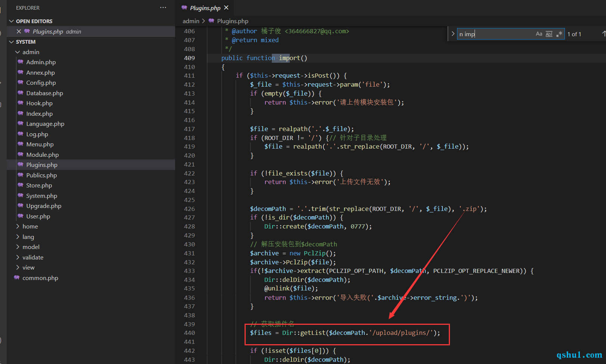The image size is (606, 364).
Task: Click the '$files = Dir::getList' code line
Action: 345,333
